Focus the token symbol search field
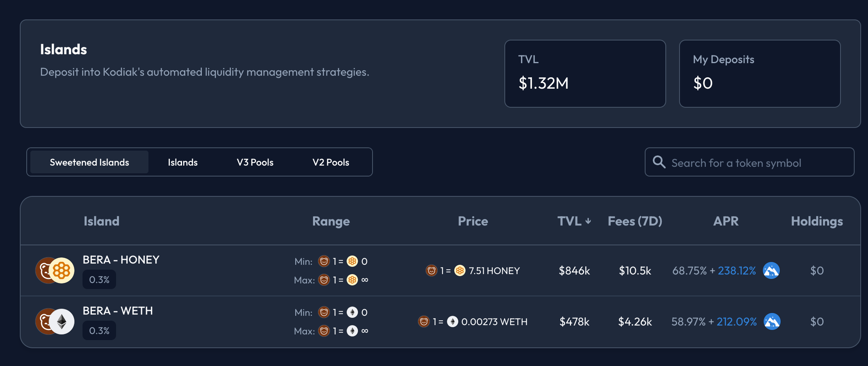The height and width of the screenshot is (366, 868). tap(749, 162)
